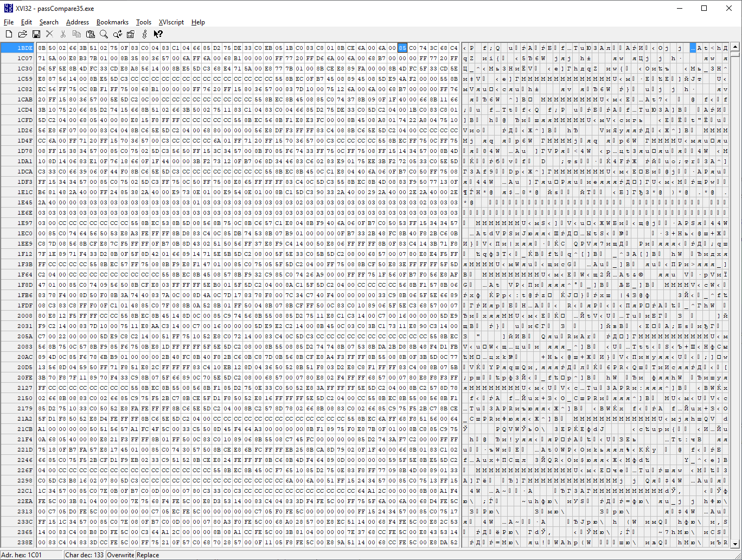Click the vertical scrollbar down arrow
The height and width of the screenshot is (560, 742).
[x=735, y=544]
